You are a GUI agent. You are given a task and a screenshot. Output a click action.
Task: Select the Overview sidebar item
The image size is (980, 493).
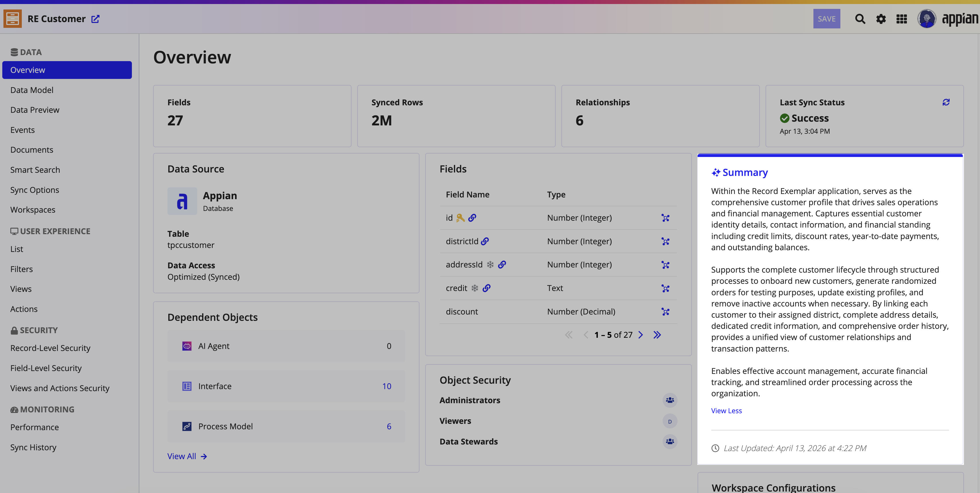click(x=67, y=70)
